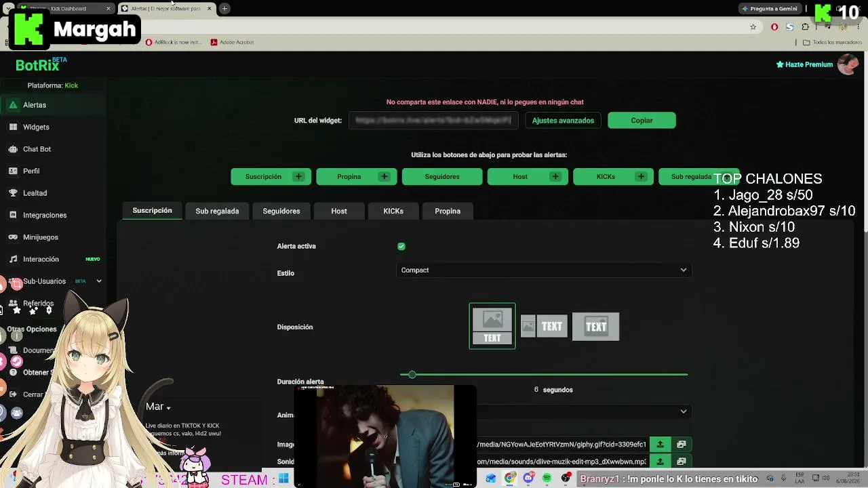Image resolution: width=868 pixels, height=488 pixels.
Task: Switch to the Suscripción settings tab
Action: 153,211
